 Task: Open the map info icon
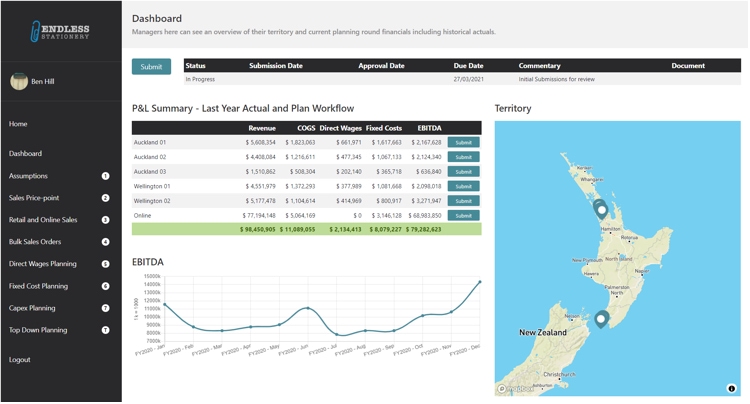(731, 388)
